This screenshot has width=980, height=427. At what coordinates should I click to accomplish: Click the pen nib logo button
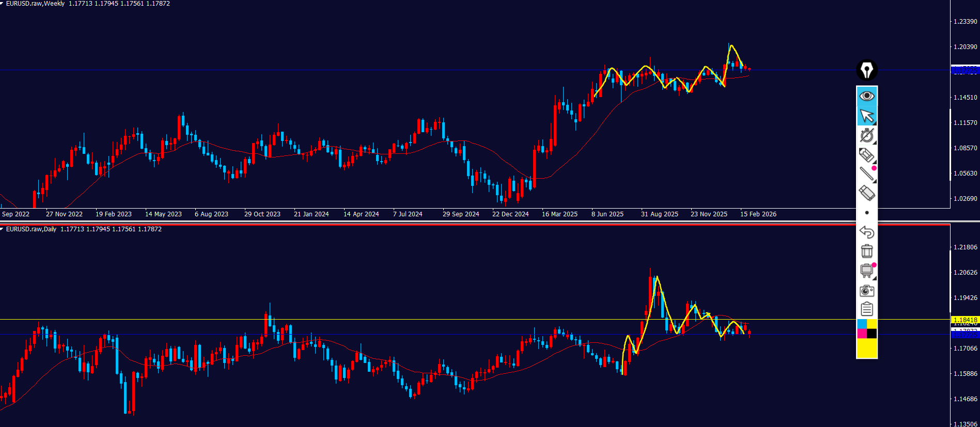tap(866, 70)
